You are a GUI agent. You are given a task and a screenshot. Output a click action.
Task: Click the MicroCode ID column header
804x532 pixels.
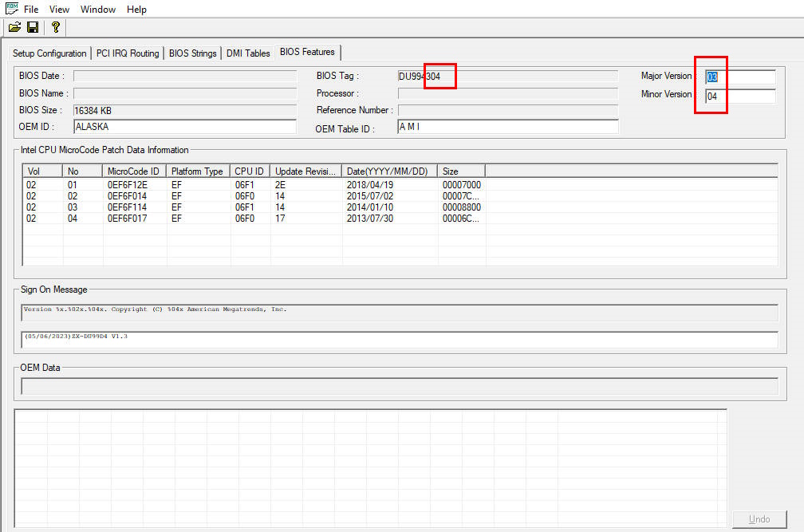coord(134,171)
